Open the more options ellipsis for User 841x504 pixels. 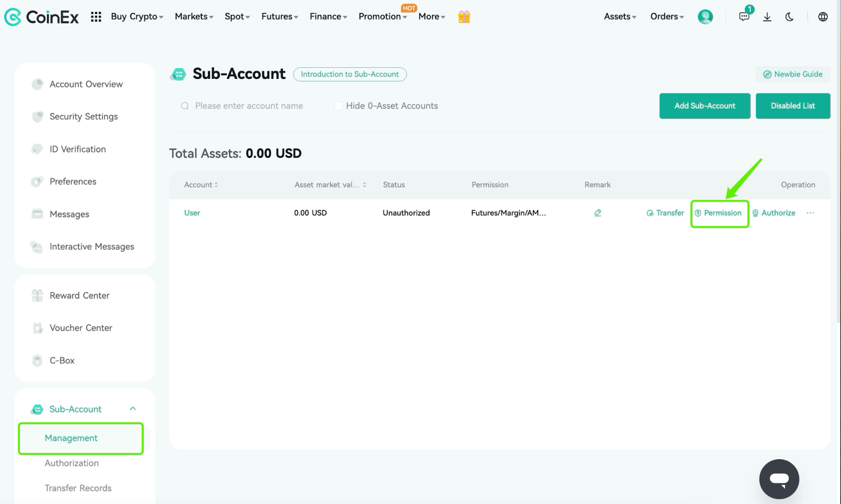coord(810,213)
